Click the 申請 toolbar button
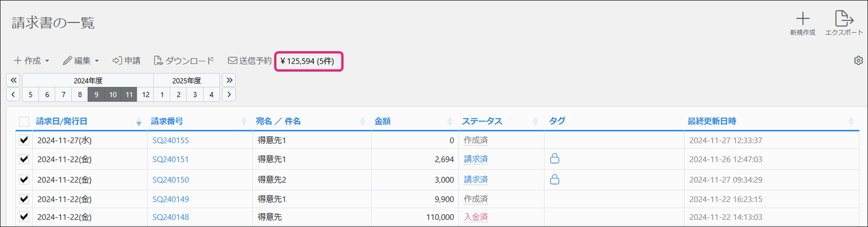Image resolution: width=868 pixels, height=227 pixels. (126, 61)
